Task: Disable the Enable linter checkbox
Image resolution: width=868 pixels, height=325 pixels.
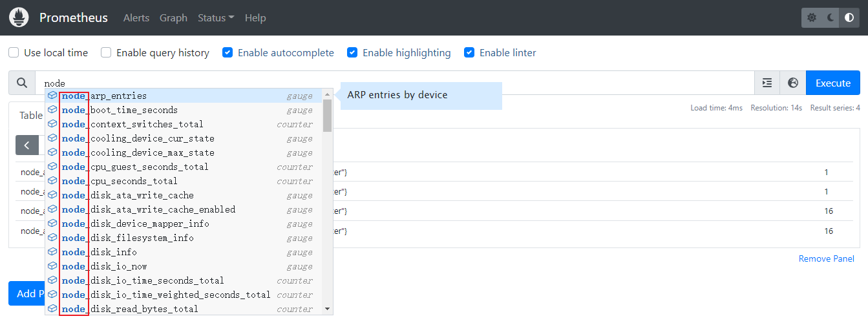Action: coord(469,52)
